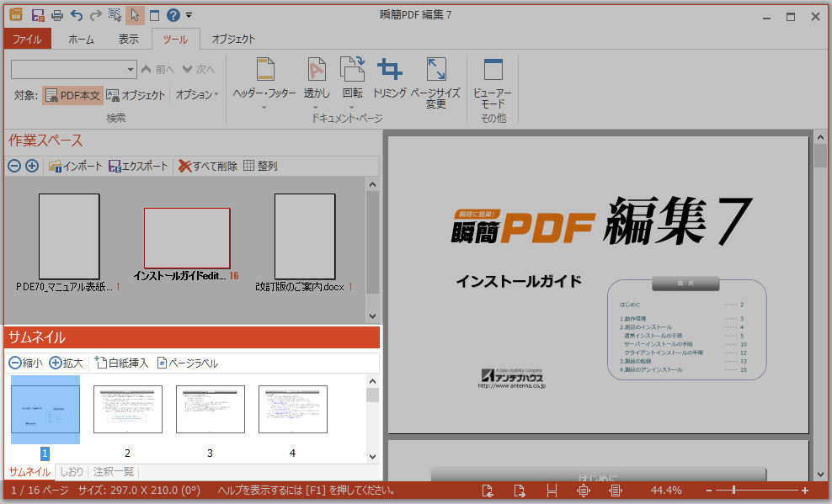Select page 3 thumbnail

211,409
